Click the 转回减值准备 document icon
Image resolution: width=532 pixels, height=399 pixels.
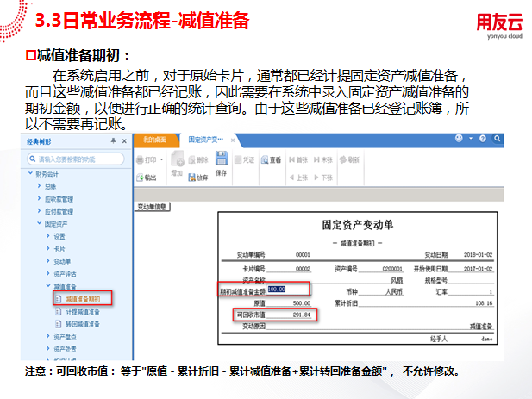pos(59,324)
